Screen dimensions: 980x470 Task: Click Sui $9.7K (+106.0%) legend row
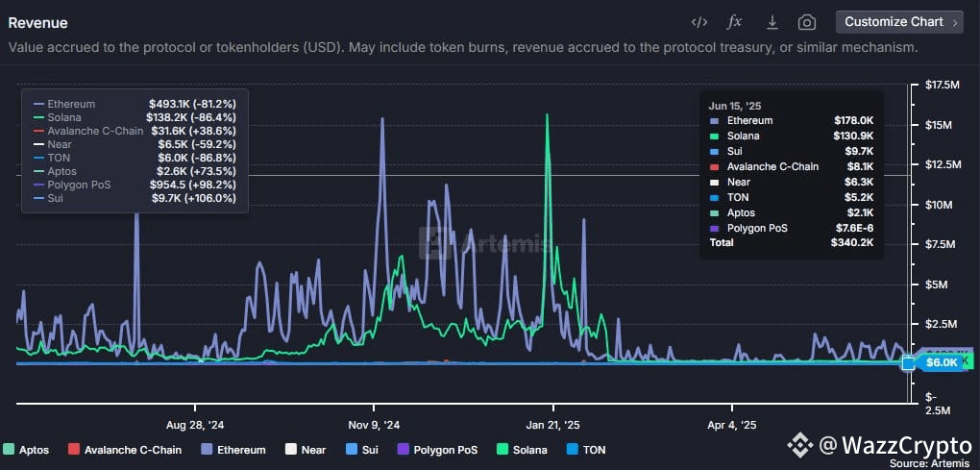click(135, 198)
